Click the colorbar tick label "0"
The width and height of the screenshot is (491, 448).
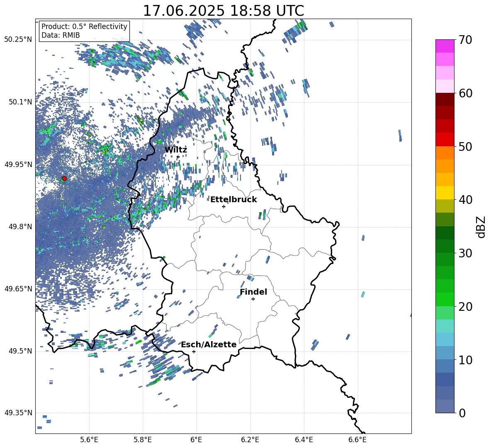click(x=462, y=413)
